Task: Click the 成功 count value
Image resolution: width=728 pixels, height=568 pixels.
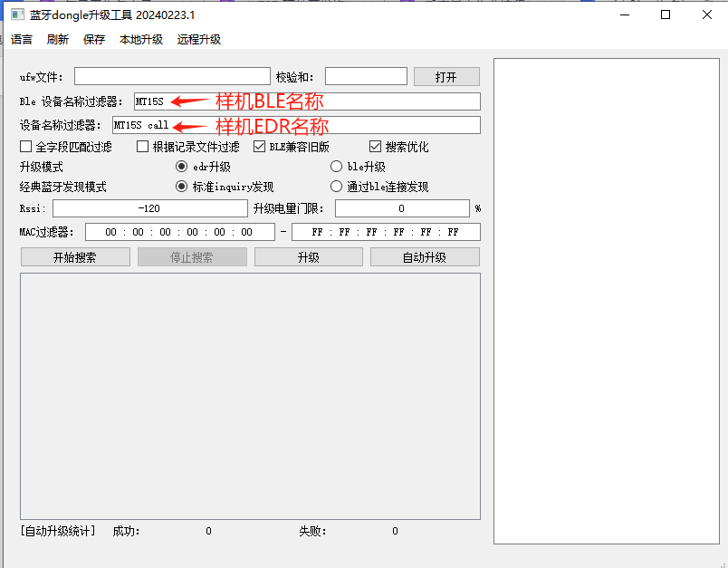Action: (208, 531)
